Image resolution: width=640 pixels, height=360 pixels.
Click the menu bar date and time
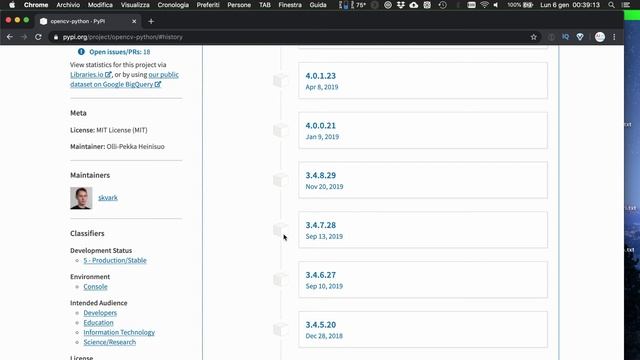(570, 5)
